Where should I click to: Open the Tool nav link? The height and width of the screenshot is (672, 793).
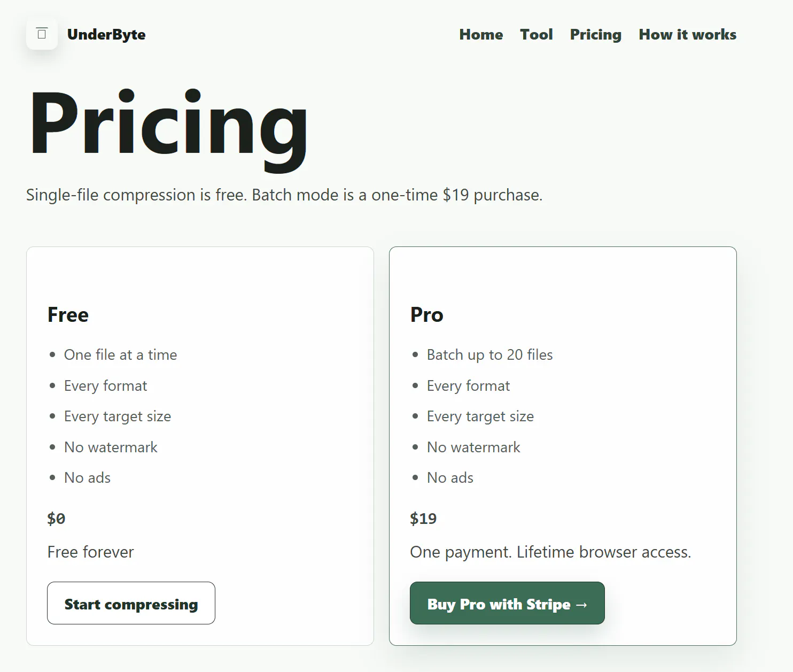click(x=537, y=35)
